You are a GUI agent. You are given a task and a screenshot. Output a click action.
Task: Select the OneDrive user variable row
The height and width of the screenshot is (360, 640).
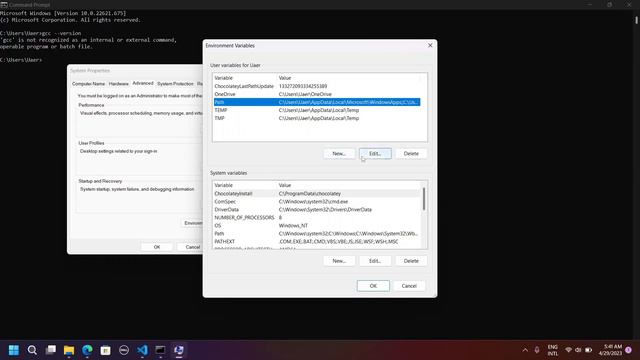(317, 94)
